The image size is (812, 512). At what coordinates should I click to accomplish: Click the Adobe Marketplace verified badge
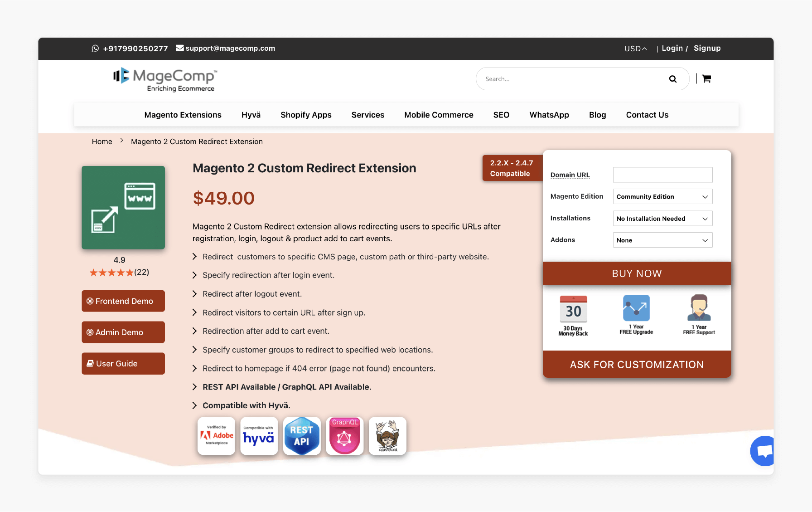pyautogui.click(x=217, y=436)
